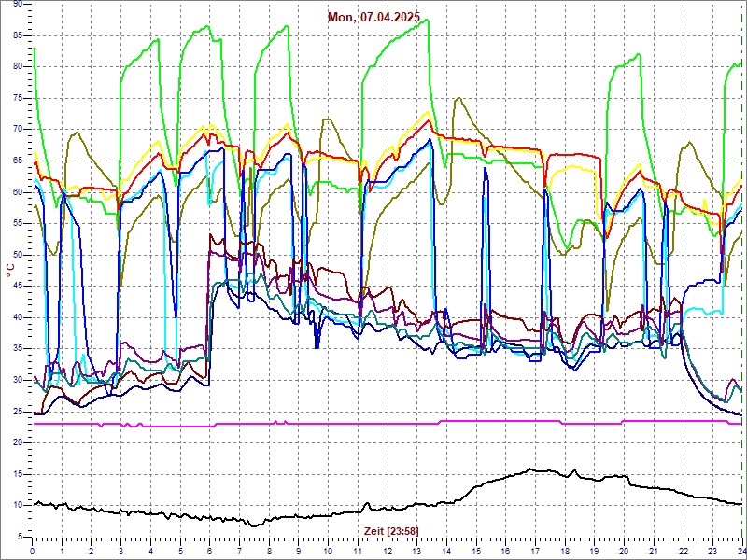The height and width of the screenshot is (560, 747).
Task: Click the hour 24 x-axis tick label
Action: 740,552
